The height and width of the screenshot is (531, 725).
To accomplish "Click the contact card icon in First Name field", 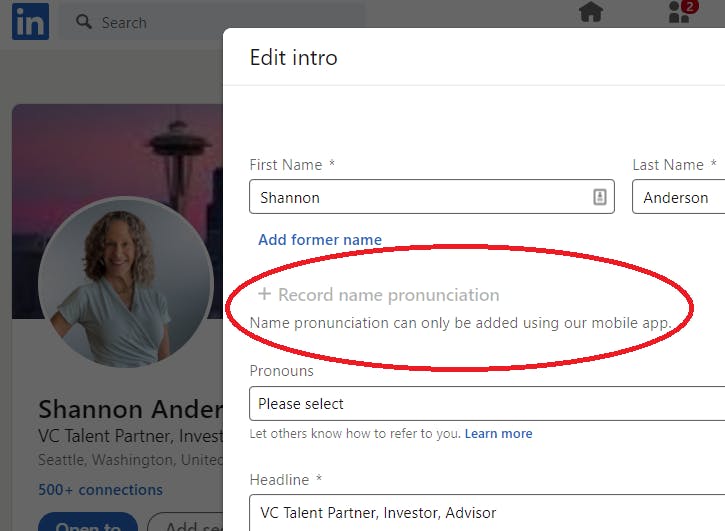I will [x=600, y=197].
